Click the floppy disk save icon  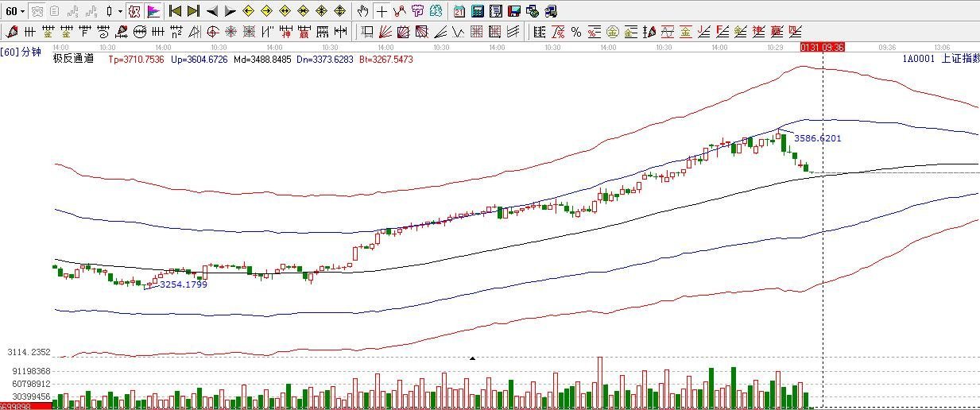click(513, 11)
